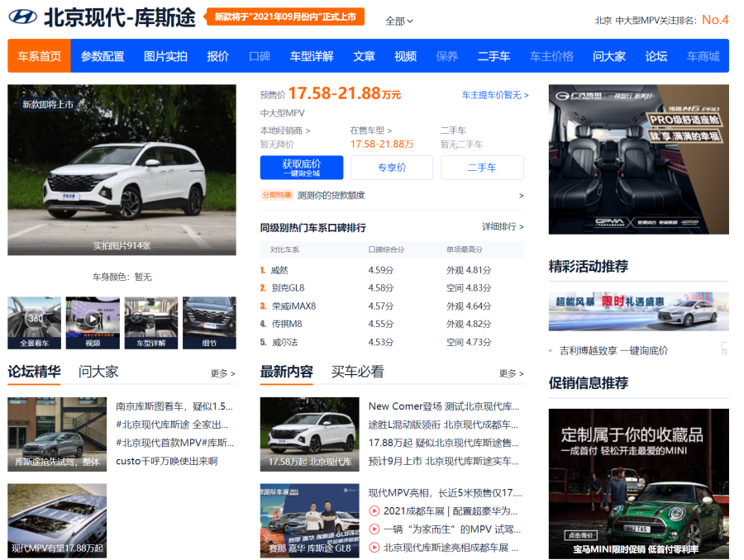The image size is (744, 560).
Task: Open the 口碑 nav tab
Action: click(x=260, y=56)
